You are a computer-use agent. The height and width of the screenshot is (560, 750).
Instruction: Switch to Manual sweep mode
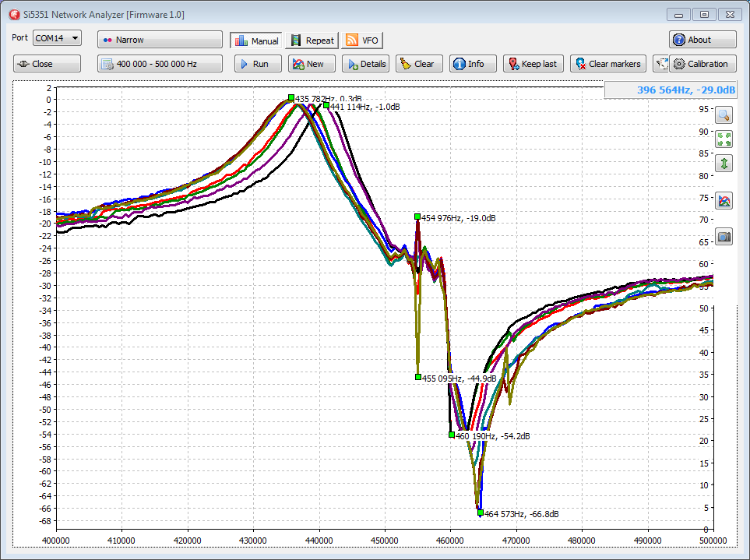tap(255, 41)
